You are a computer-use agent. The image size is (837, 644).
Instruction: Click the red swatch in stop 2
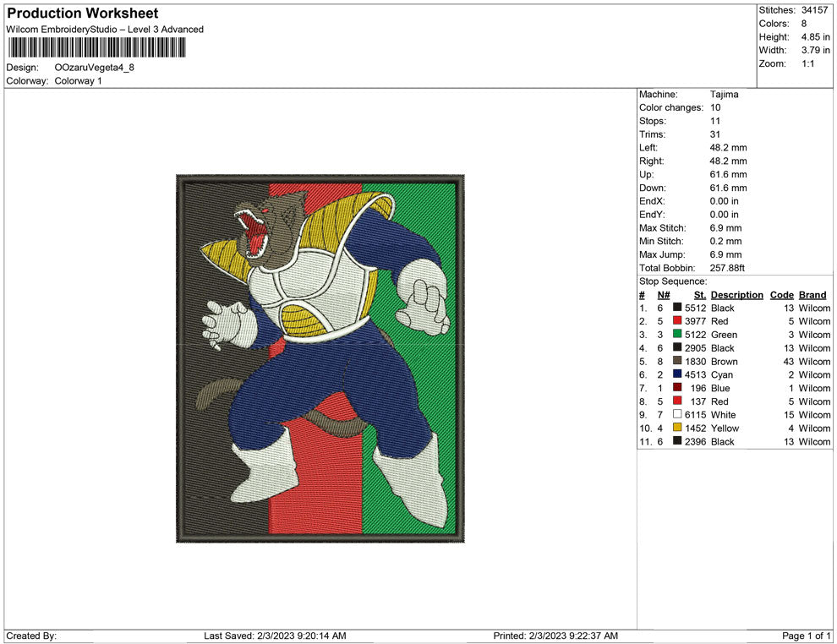coord(677,320)
